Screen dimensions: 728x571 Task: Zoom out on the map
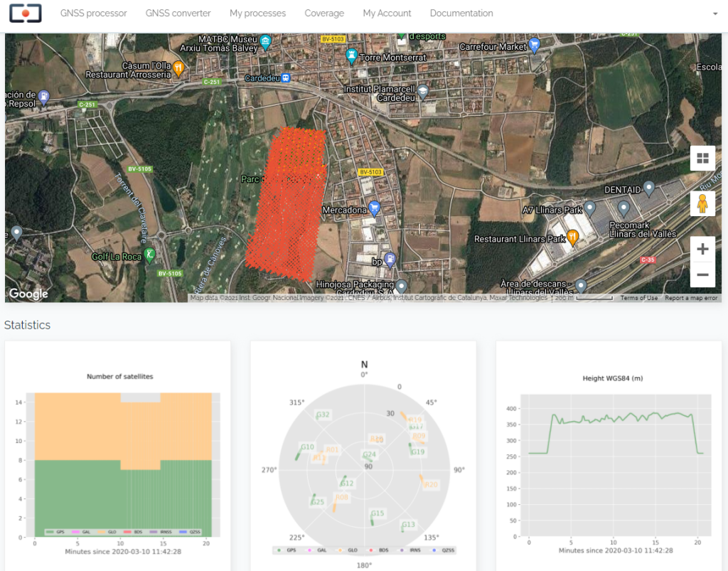702,274
